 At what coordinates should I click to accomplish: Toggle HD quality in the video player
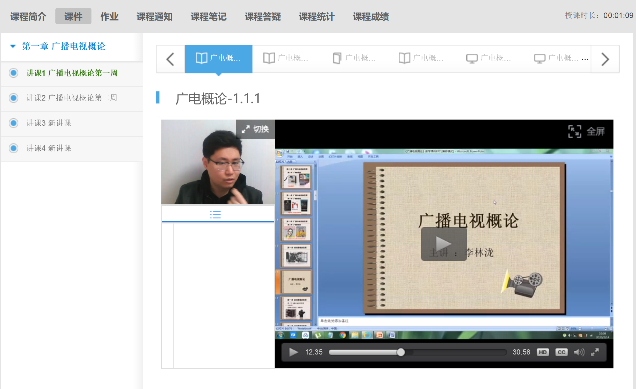[x=543, y=352]
